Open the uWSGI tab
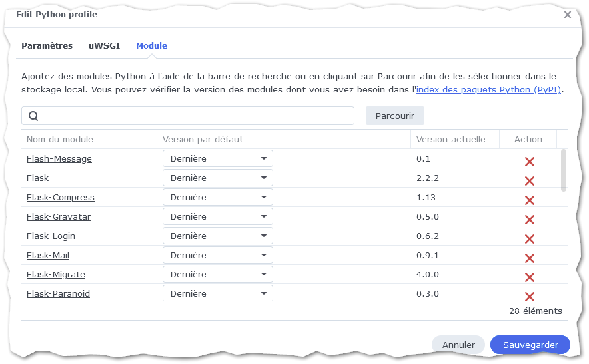This screenshot has width=589, height=364. (x=104, y=46)
